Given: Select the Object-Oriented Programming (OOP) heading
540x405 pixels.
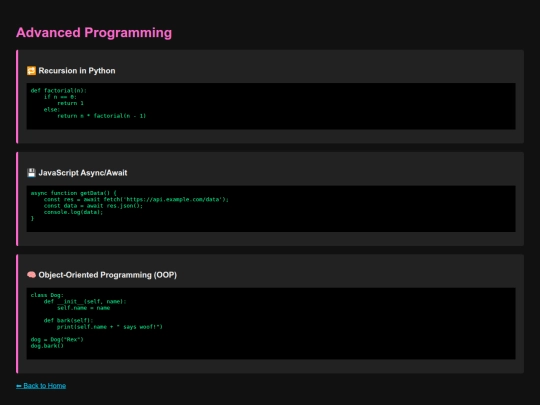Looking at the screenshot, I should [107, 275].
